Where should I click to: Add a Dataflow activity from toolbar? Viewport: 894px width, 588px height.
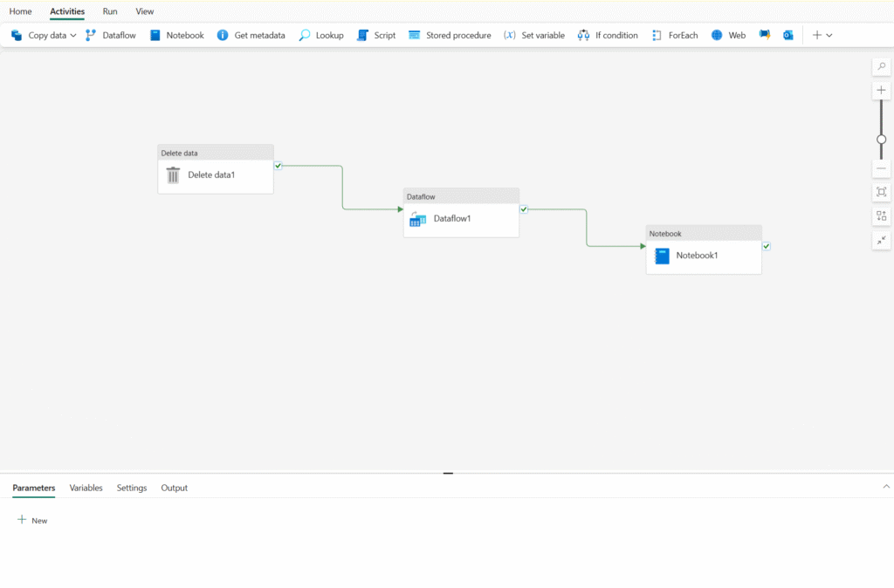pos(111,35)
